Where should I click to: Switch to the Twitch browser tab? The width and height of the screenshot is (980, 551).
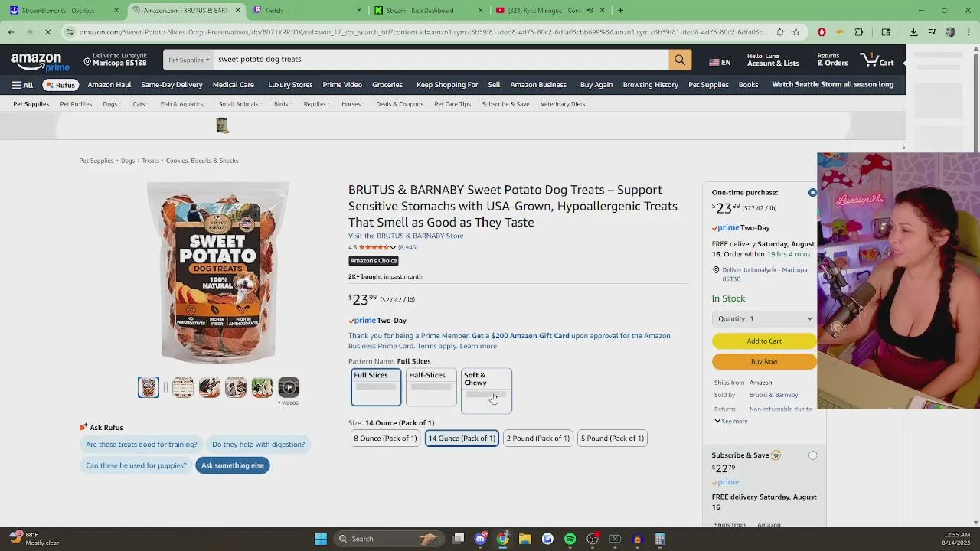(x=306, y=11)
